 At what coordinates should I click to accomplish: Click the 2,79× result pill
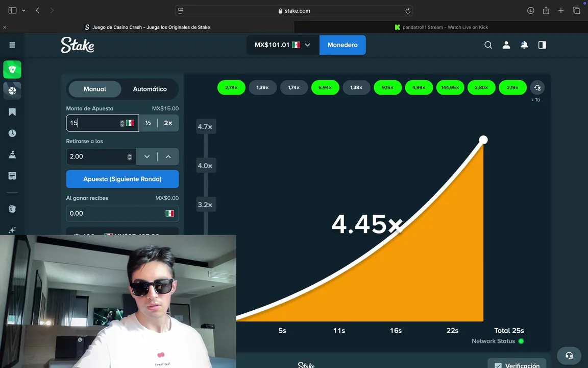(231, 87)
